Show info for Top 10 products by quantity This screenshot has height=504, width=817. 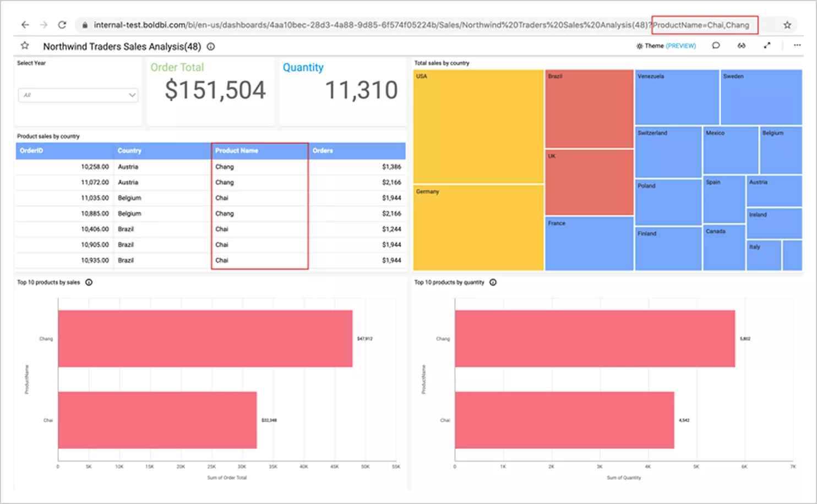493,282
